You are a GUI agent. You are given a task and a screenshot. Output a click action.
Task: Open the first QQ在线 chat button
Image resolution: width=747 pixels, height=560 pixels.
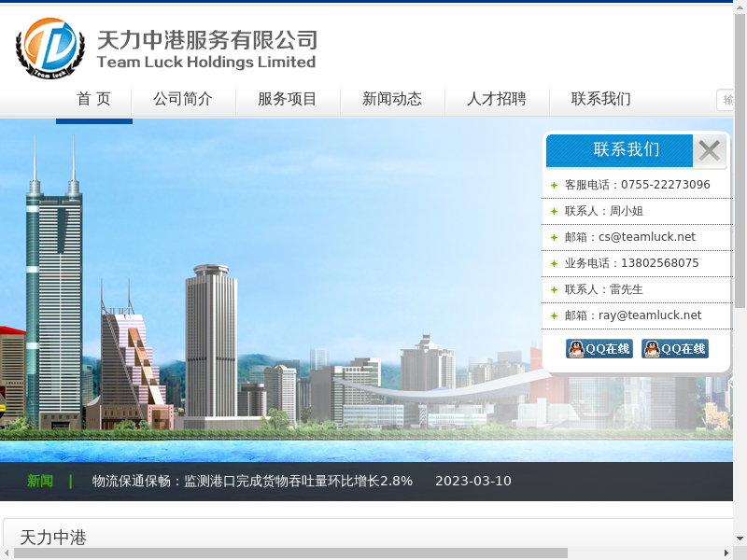pyautogui.click(x=599, y=349)
